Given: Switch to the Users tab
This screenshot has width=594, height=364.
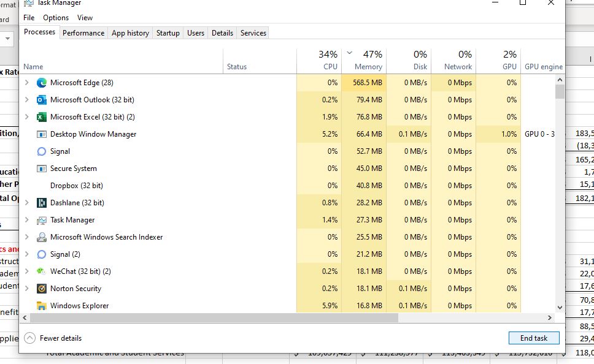Looking at the screenshot, I should click(x=196, y=33).
